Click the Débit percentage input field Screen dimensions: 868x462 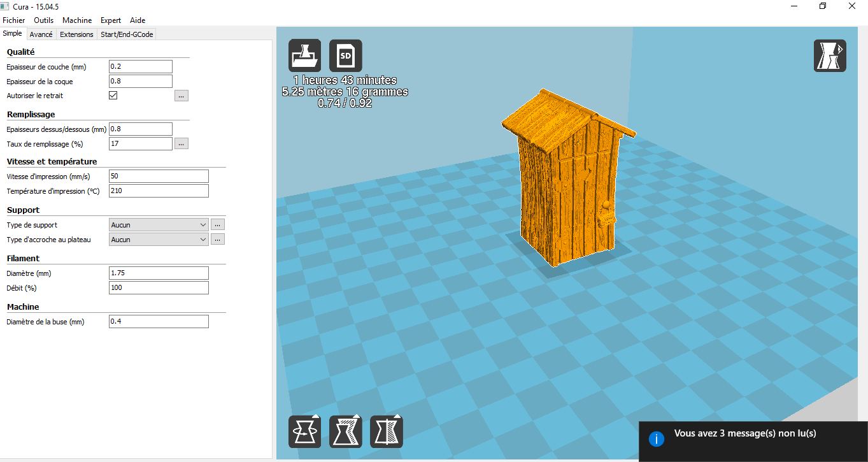159,287
